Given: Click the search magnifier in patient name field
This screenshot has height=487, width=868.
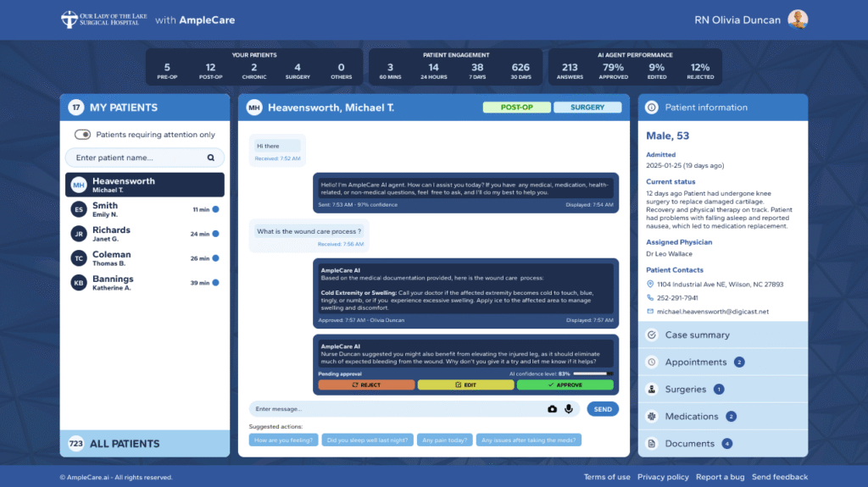Looking at the screenshot, I should (211, 158).
